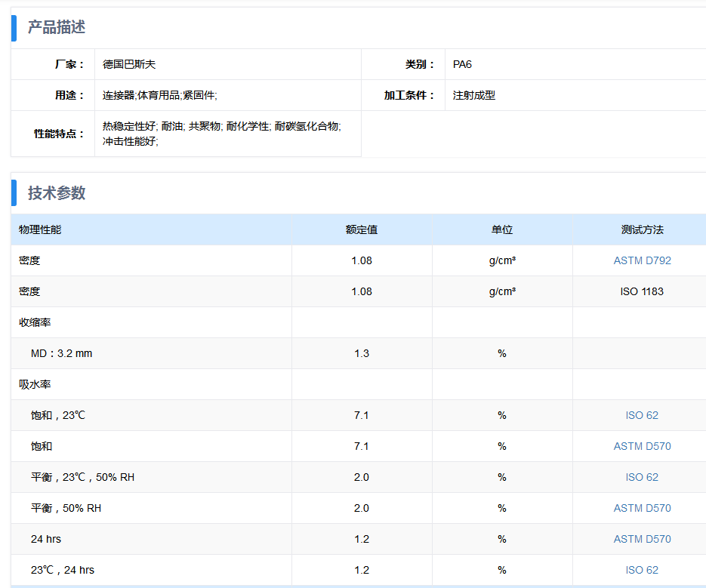Viewport: 706px width, 588px height.
Task: Click ISO 62 link in 23℃，24 hrs row
Action: coord(642,570)
